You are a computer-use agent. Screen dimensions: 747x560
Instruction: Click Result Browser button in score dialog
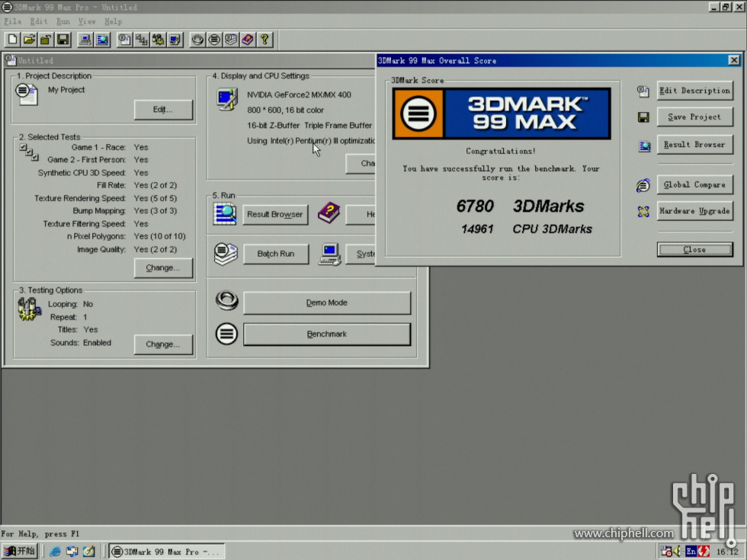point(694,144)
